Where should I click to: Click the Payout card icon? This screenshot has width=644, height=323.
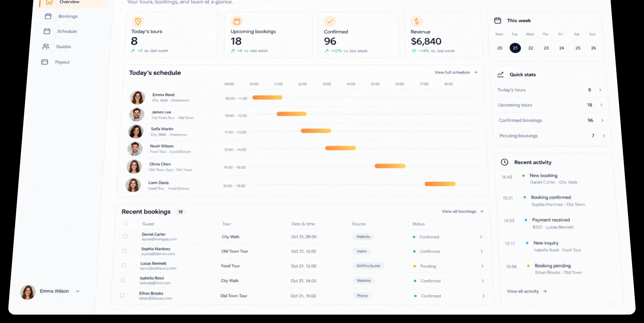coord(44,62)
